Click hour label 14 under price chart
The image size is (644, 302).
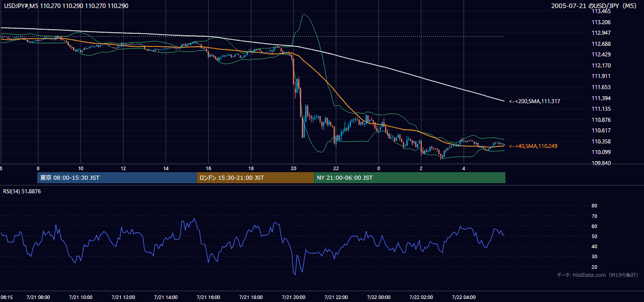[166, 168]
